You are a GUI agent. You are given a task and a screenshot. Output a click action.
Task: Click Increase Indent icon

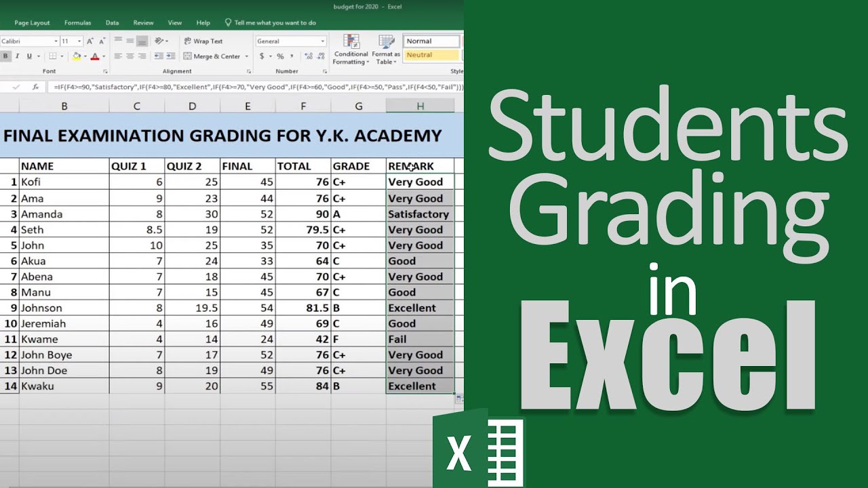point(171,56)
